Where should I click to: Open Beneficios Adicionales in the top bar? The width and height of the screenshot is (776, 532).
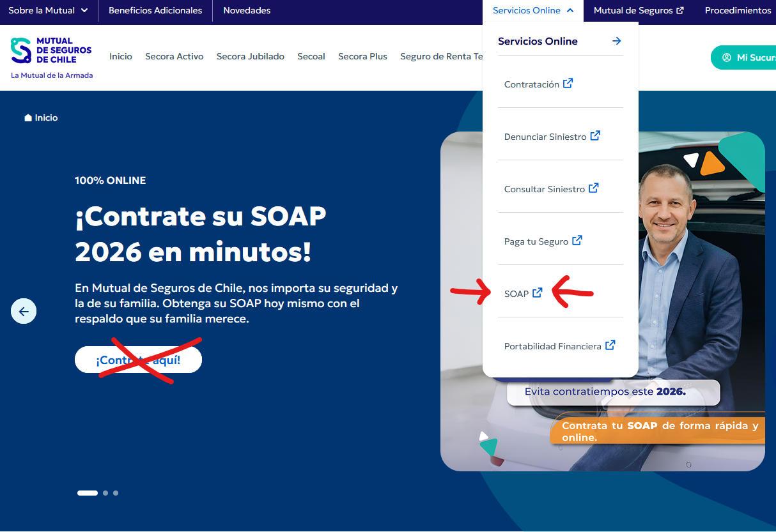point(155,11)
